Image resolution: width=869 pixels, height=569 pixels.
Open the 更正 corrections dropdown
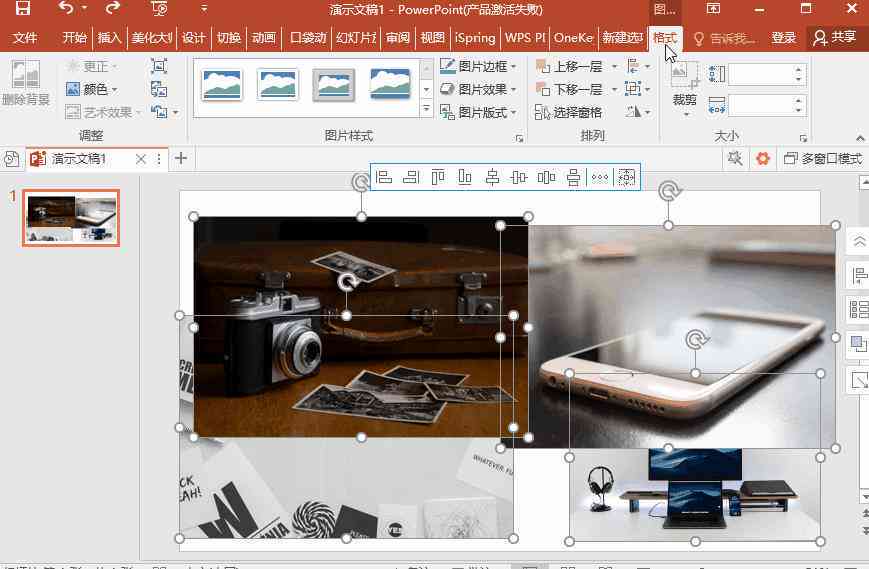(x=91, y=66)
